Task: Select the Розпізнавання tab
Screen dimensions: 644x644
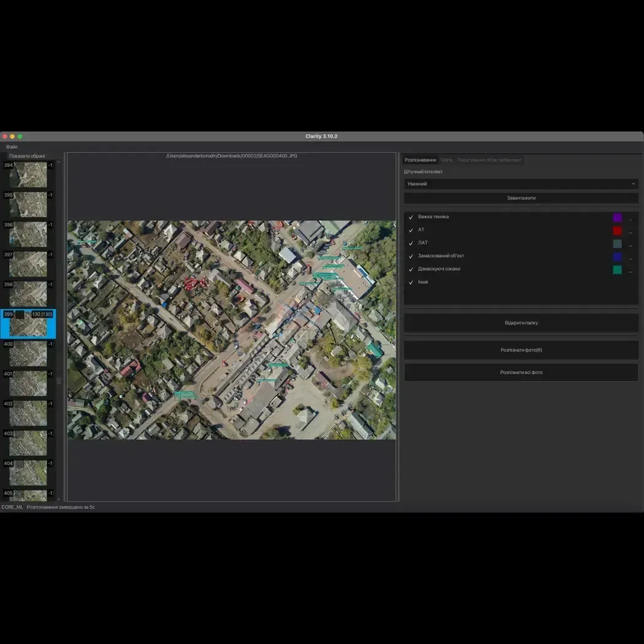Action: (420, 159)
